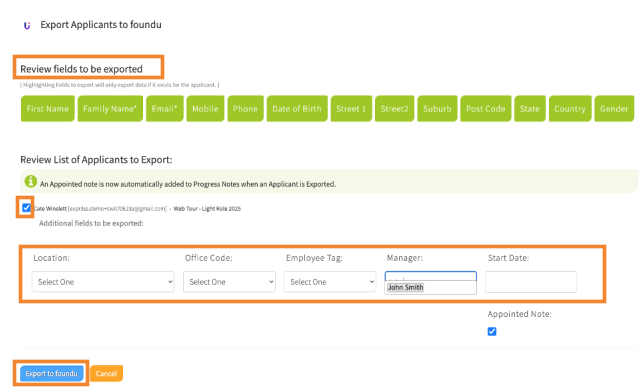Toggle the Gender export field
643x391 pixels.
click(614, 109)
